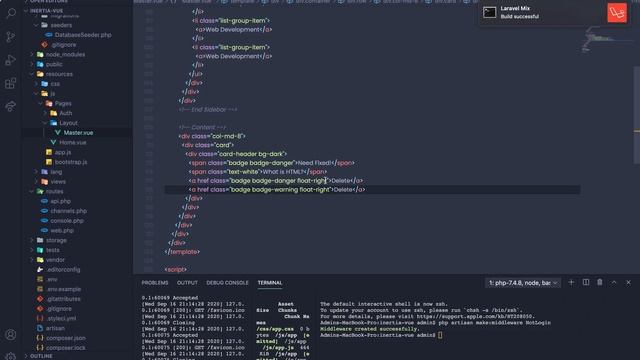The image size is (640, 360).
Task: Open the Manage gear icon
Action: point(11,356)
